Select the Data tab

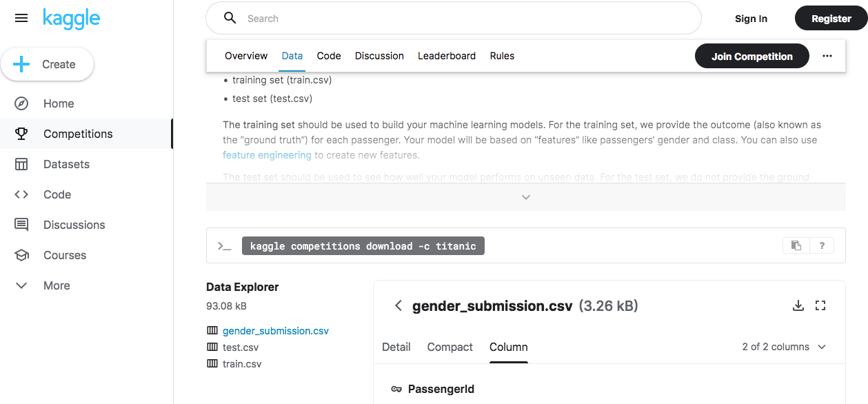pyautogui.click(x=292, y=56)
